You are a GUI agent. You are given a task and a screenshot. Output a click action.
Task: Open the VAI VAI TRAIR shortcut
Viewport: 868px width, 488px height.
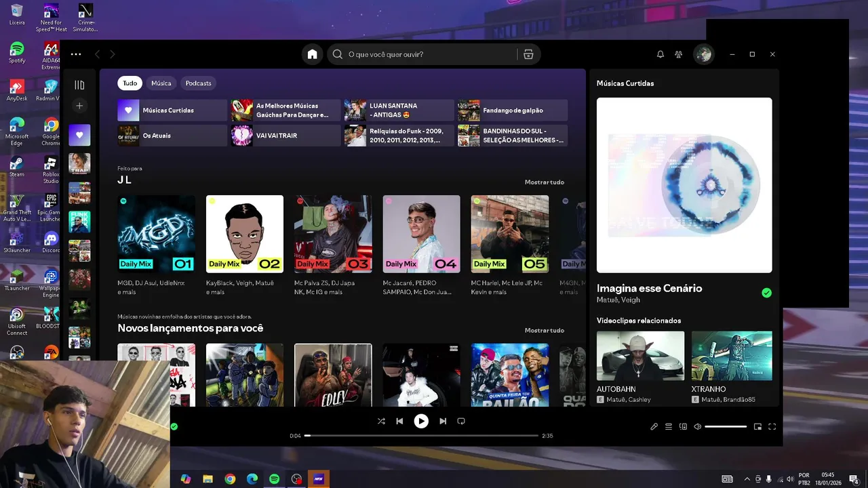click(285, 136)
